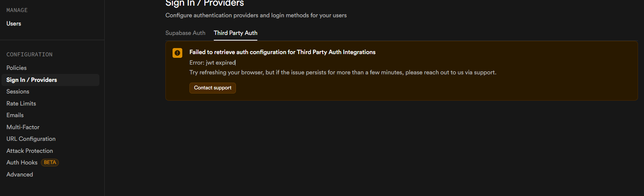Select the Third Party Auth tab

click(x=236, y=33)
